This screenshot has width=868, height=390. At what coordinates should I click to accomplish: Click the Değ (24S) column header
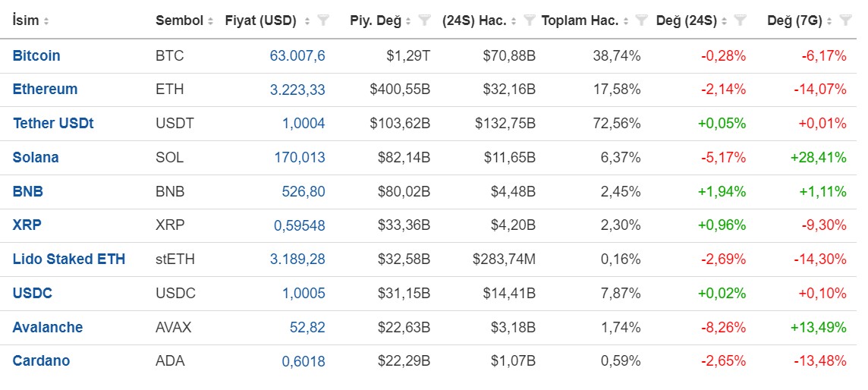687,21
